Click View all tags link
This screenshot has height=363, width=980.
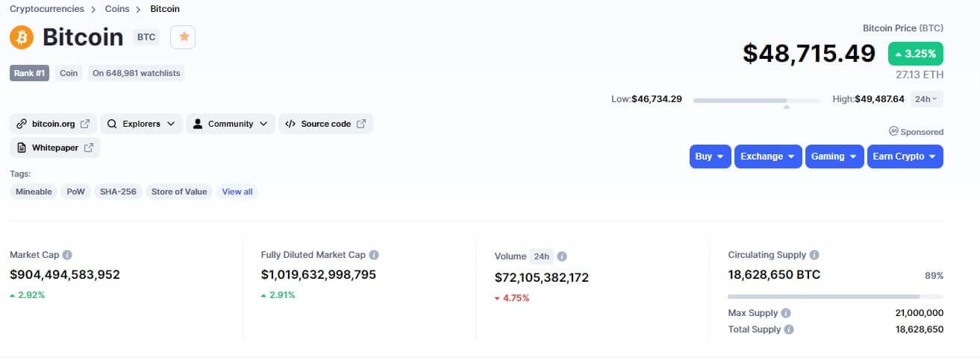[x=237, y=192]
